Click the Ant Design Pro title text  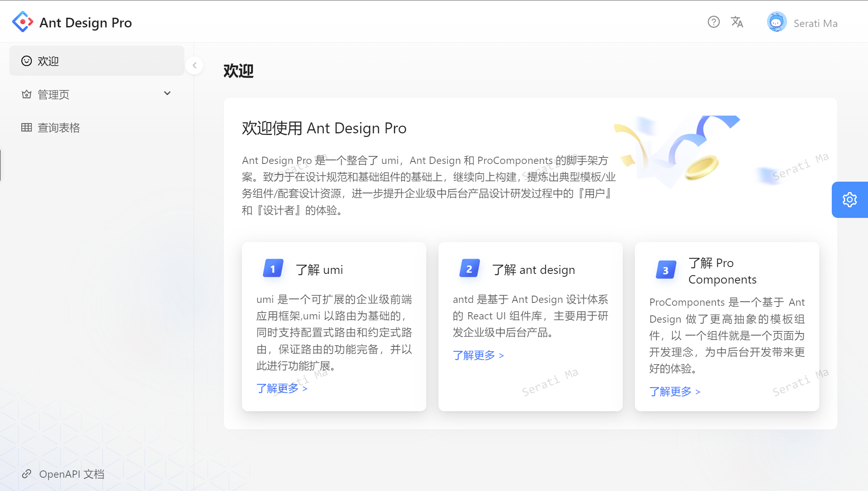pos(85,23)
